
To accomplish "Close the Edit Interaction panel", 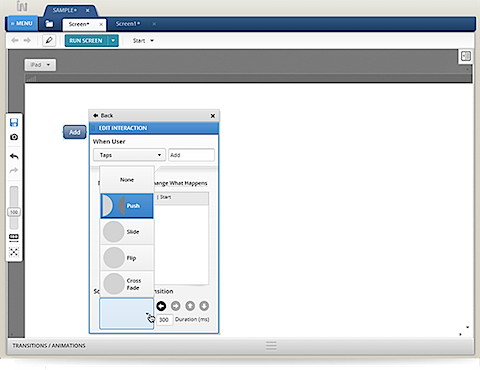I will click(x=213, y=116).
